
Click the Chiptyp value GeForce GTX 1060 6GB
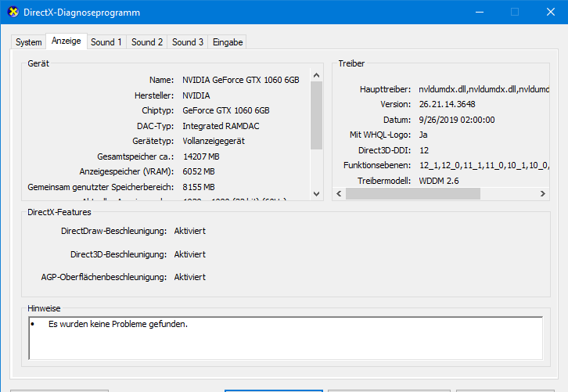coord(226,110)
